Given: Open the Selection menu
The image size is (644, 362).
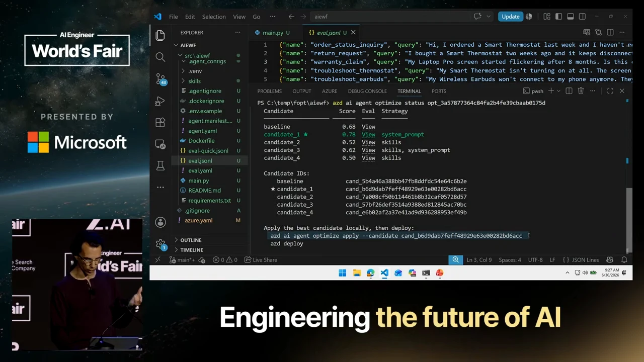Looking at the screenshot, I should tap(214, 17).
